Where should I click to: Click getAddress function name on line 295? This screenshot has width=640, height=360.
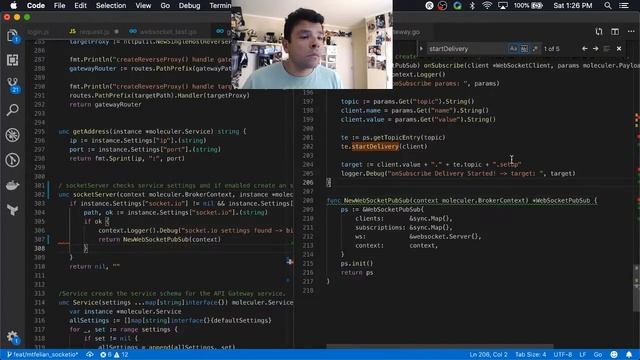tap(90, 131)
